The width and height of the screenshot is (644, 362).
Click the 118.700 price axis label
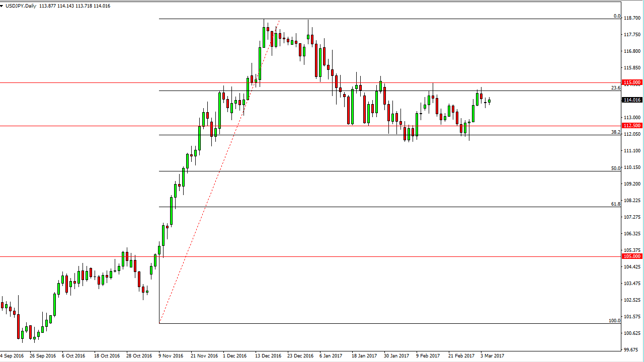click(x=631, y=18)
